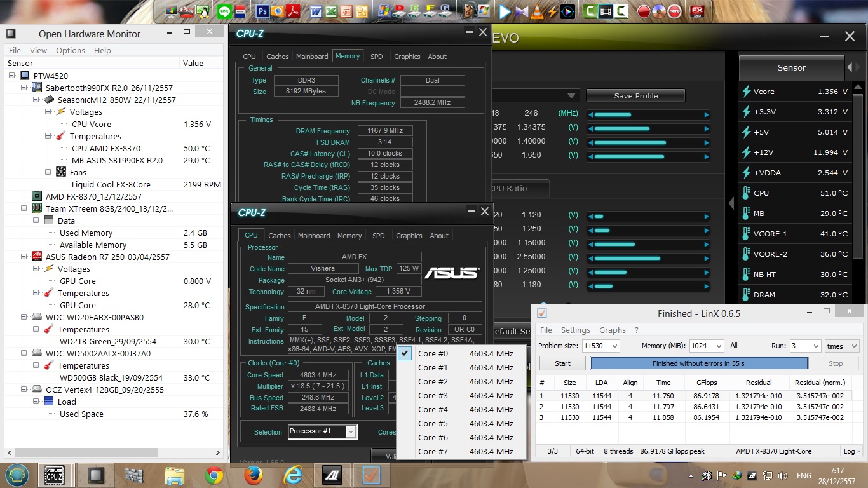
Task: Launch Google Chrome from the taskbar
Action: 214,475
